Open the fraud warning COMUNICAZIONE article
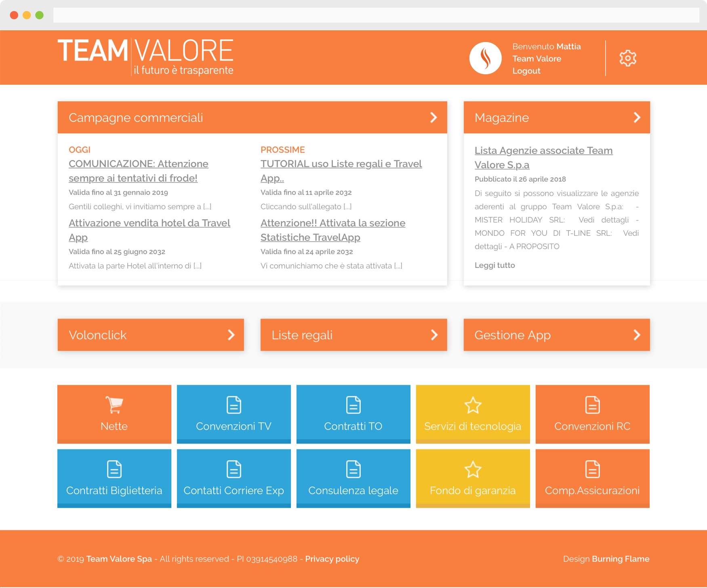 (x=139, y=171)
